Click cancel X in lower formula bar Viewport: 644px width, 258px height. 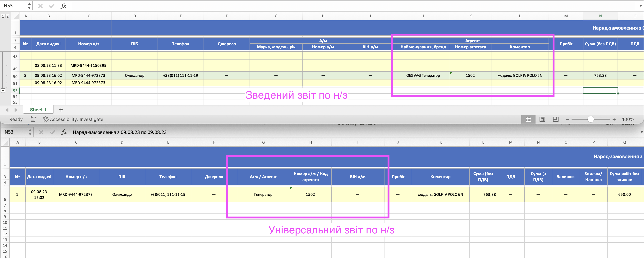coord(41,132)
